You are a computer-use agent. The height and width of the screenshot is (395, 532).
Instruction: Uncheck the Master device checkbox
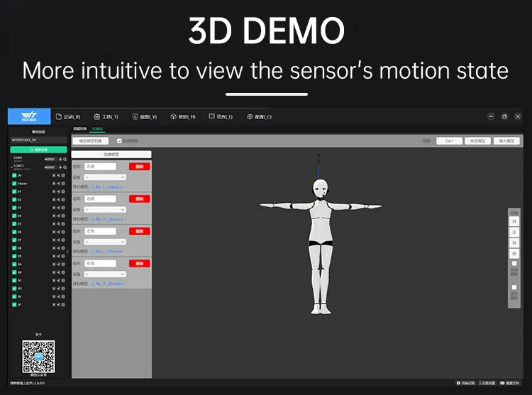tap(14, 184)
